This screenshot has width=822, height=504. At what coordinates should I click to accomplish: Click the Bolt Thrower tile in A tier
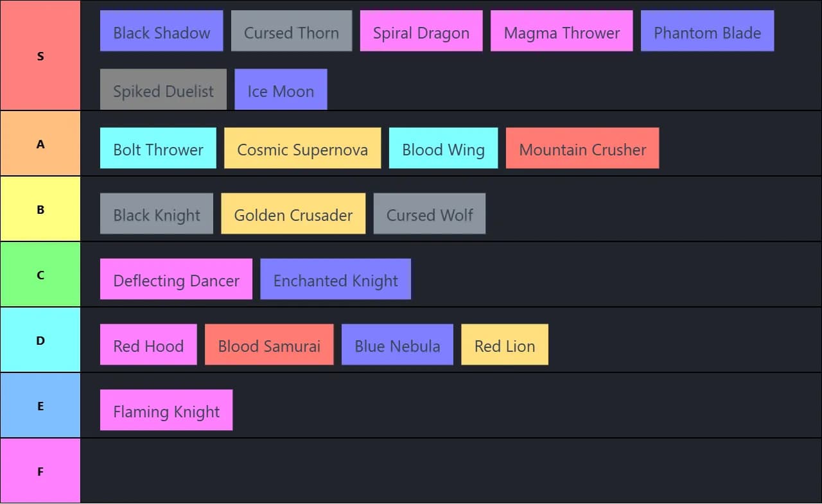pos(158,148)
